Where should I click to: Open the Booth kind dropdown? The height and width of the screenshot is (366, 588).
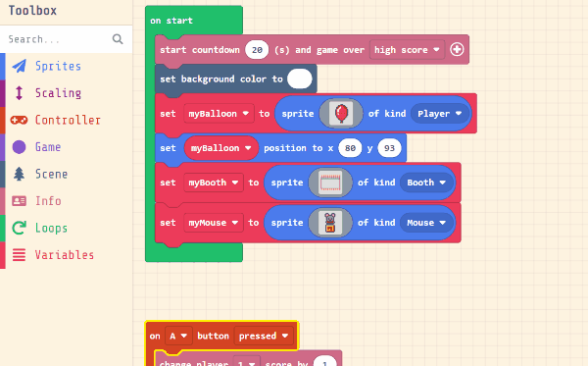click(x=426, y=183)
